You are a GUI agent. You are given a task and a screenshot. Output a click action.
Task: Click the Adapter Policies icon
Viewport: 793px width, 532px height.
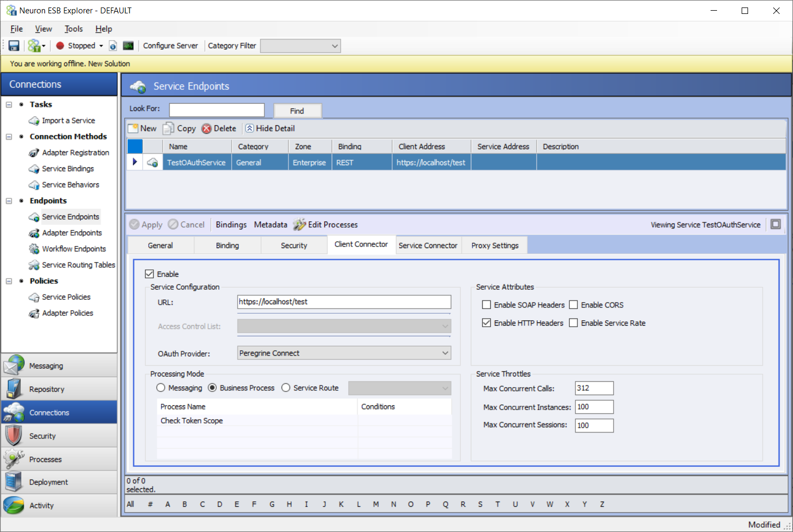(x=34, y=313)
